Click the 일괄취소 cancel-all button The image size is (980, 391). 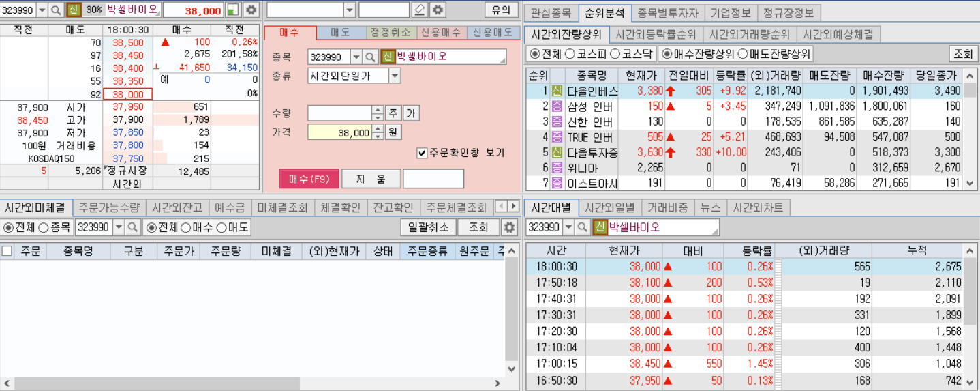428,227
